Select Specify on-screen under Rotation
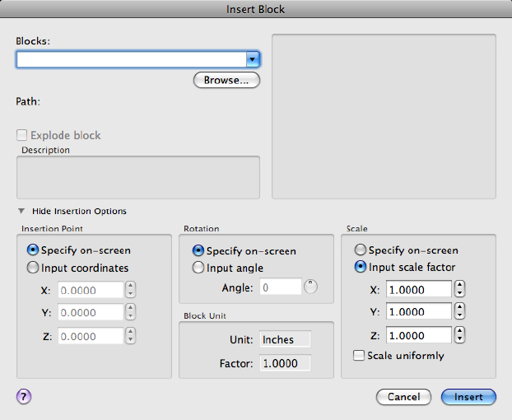 198,251
